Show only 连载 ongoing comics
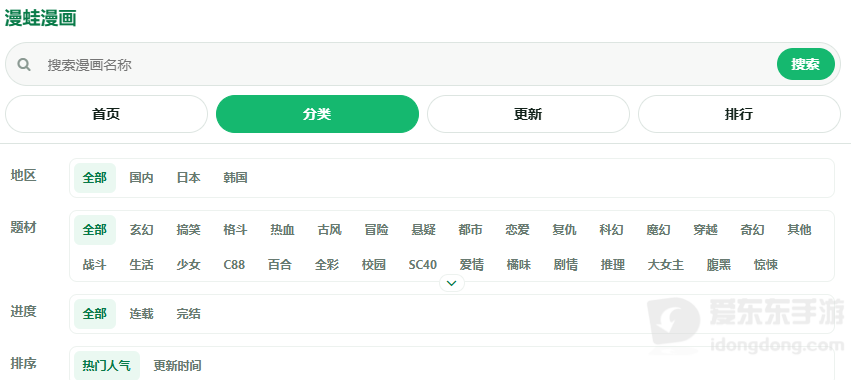Viewport: 851px width, 380px height. tap(142, 313)
